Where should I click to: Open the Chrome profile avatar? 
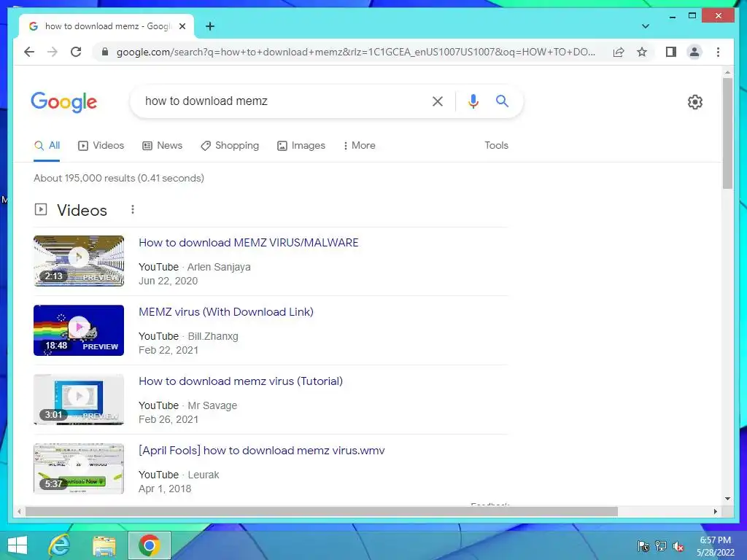coord(694,52)
